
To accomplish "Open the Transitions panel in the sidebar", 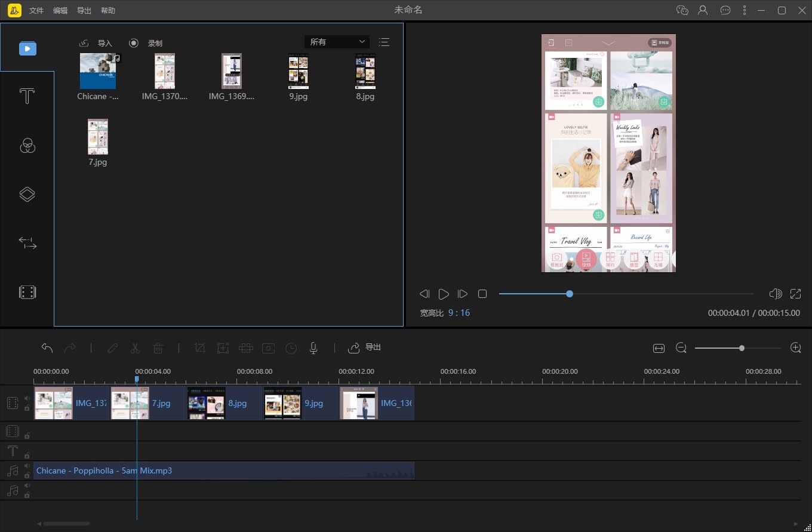I will pyautogui.click(x=27, y=242).
